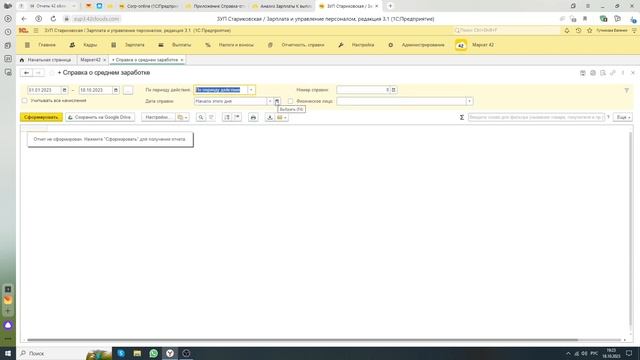This screenshot has width=640, height=360.
Task: Click the Windows Start button
Action: click(x=8, y=353)
